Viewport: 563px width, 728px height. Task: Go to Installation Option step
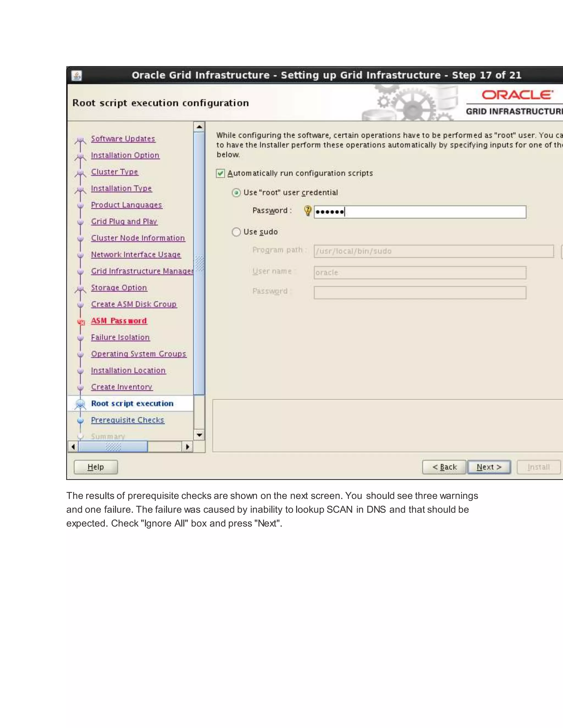tap(125, 155)
